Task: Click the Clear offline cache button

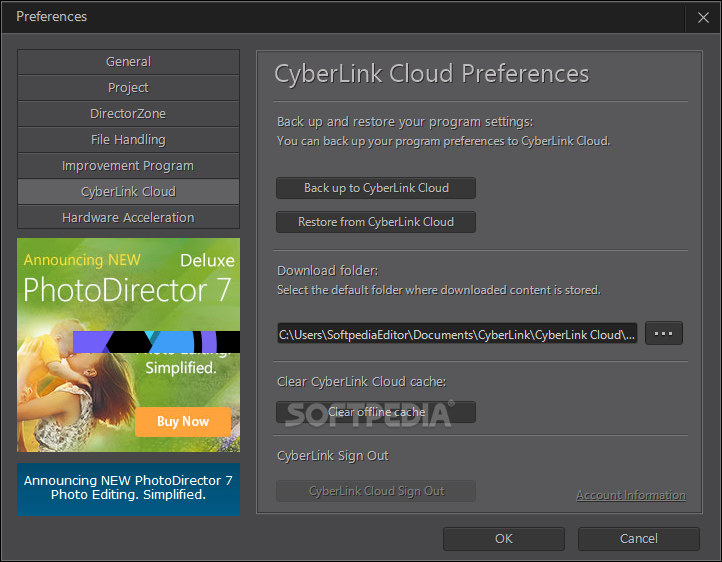Action: tap(376, 412)
